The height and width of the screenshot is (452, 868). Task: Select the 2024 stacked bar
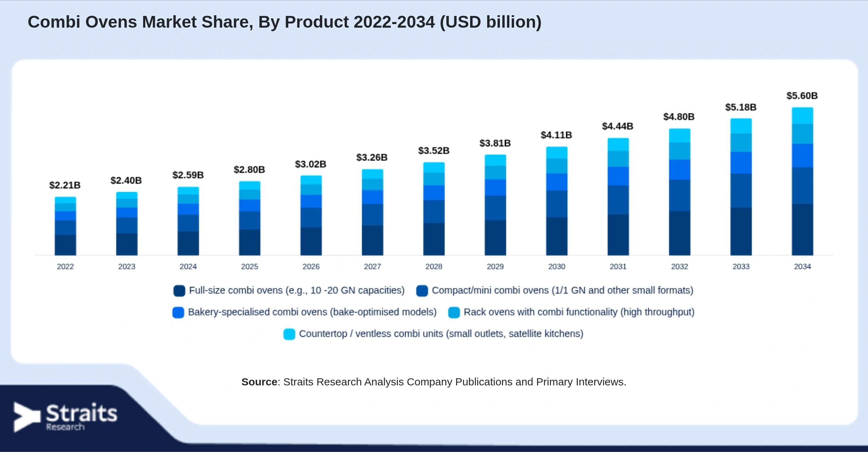click(188, 221)
